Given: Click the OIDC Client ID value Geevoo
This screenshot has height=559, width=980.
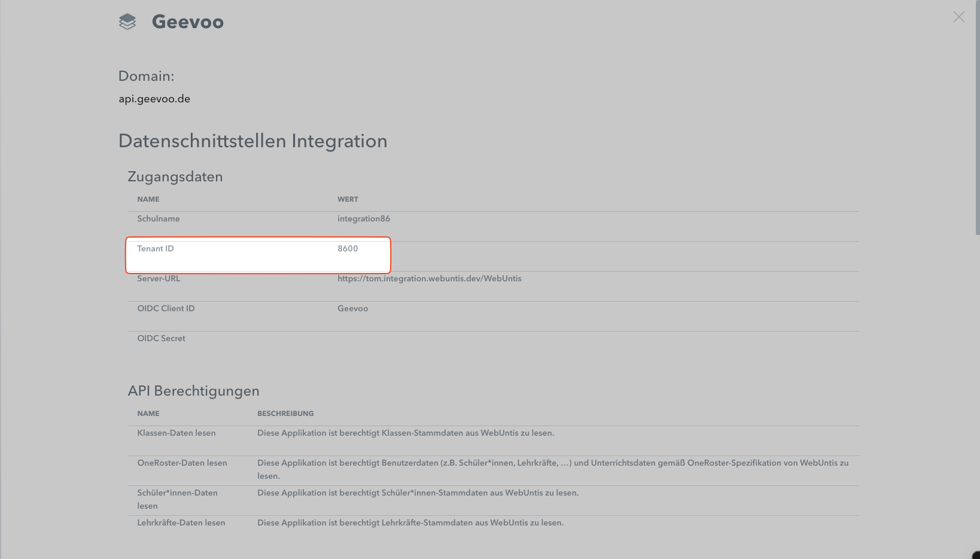Looking at the screenshot, I should (x=353, y=308).
